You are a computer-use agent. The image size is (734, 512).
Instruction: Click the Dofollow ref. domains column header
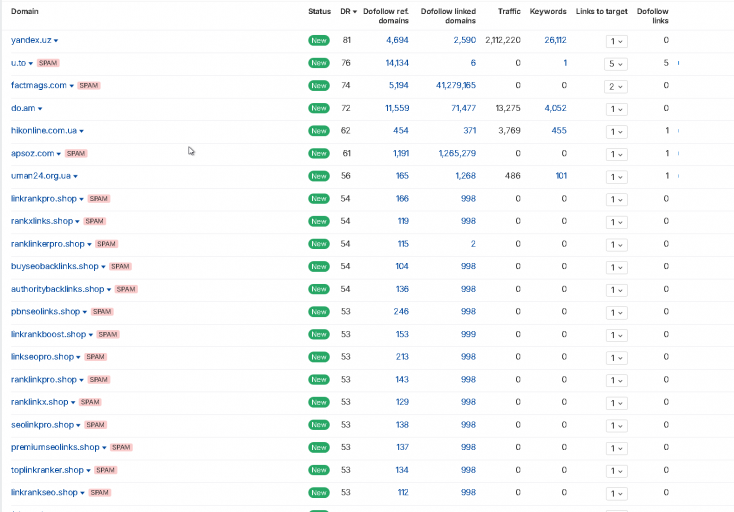point(386,16)
